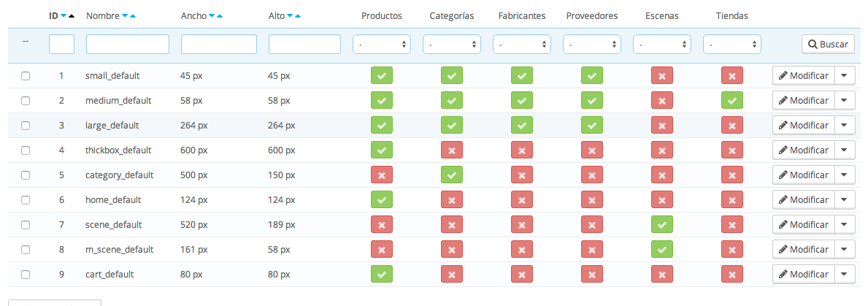Click Modificar for category_default row
868x306 pixels.
pos(803,175)
